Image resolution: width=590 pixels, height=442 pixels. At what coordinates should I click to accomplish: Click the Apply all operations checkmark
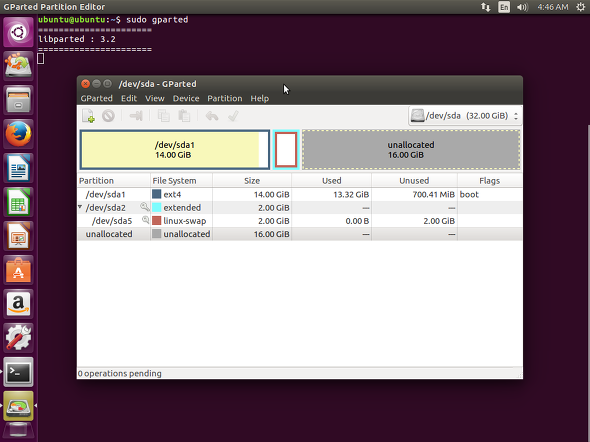point(233,116)
